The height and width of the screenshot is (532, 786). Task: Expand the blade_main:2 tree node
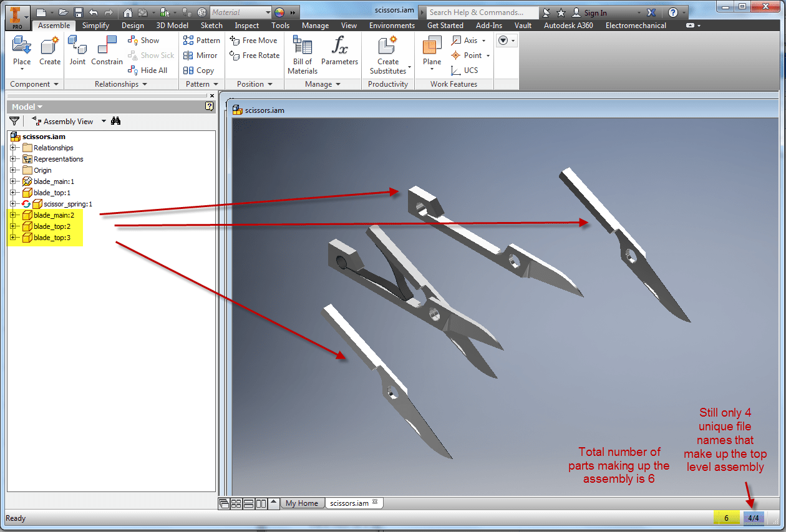(x=12, y=215)
